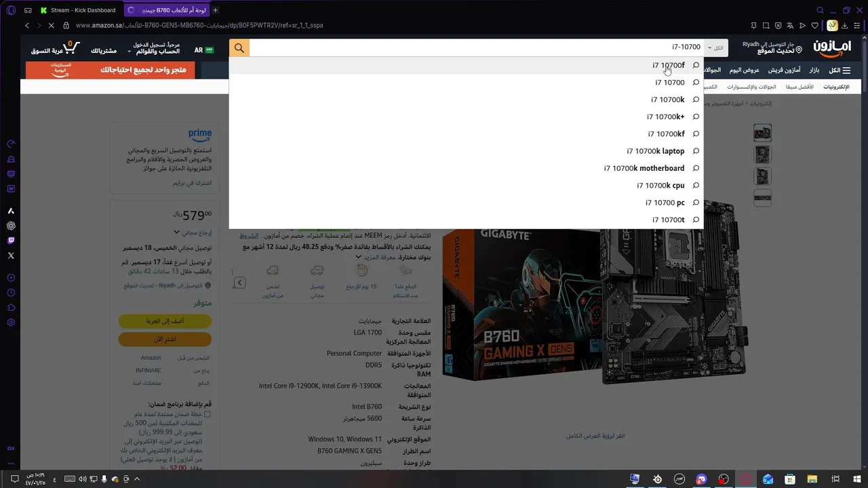The image size is (868, 488).
Task: Click the browser heart bookmark icon
Action: tap(815, 26)
